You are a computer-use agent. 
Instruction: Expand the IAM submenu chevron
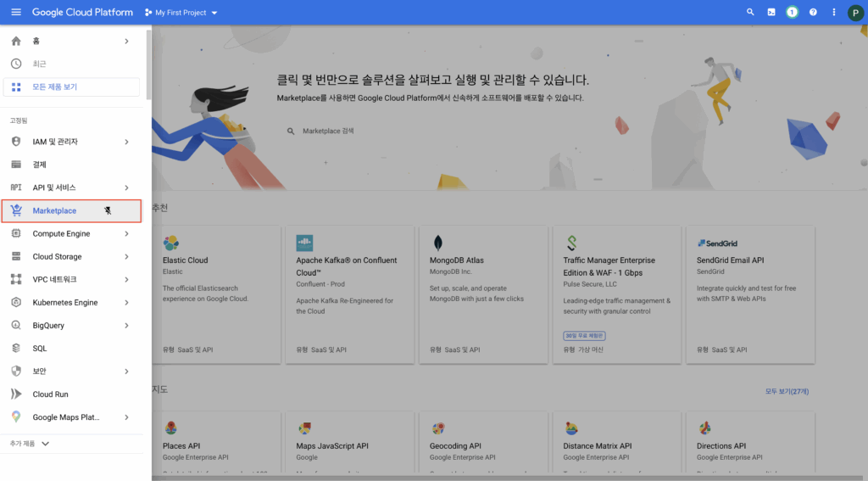(x=127, y=142)
